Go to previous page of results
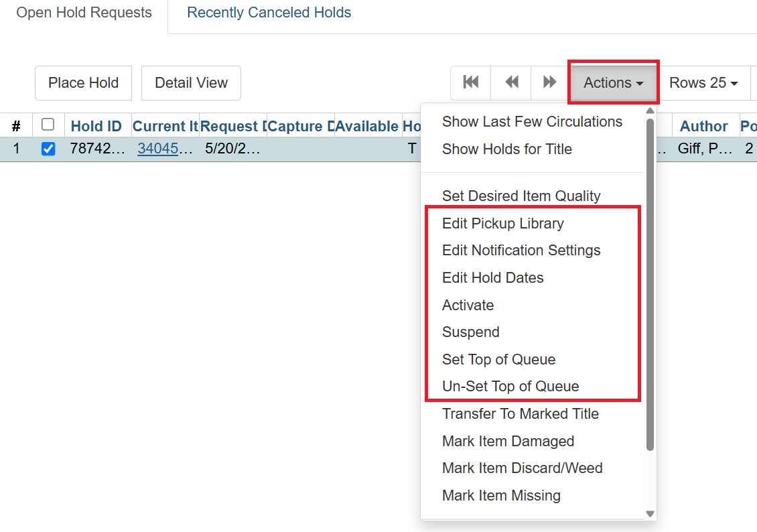The image size is (757, 532). 510,82
